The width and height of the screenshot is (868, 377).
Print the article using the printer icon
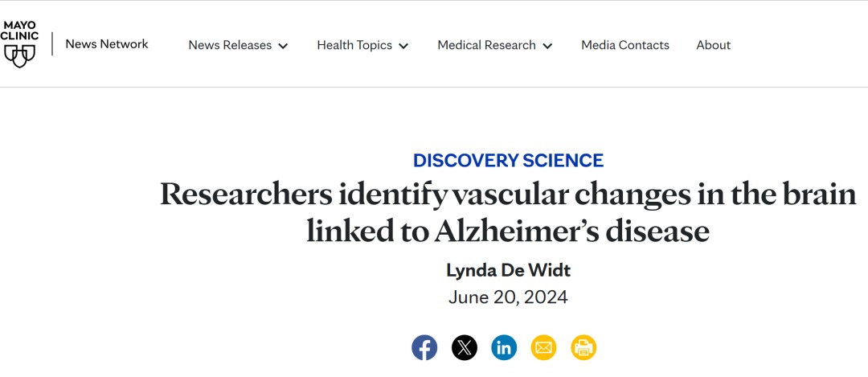pos(583,347)
